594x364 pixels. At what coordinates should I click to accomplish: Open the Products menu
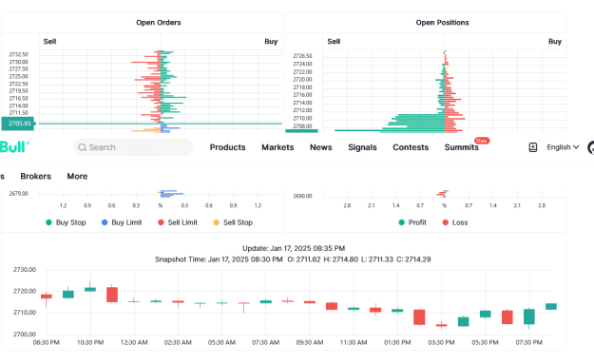coord(228,147)
